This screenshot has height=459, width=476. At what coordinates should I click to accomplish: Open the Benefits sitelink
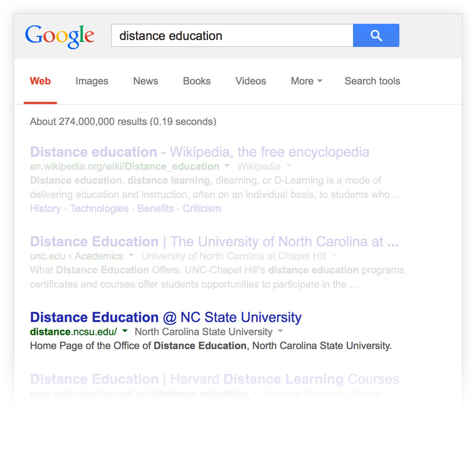point(156,209)
